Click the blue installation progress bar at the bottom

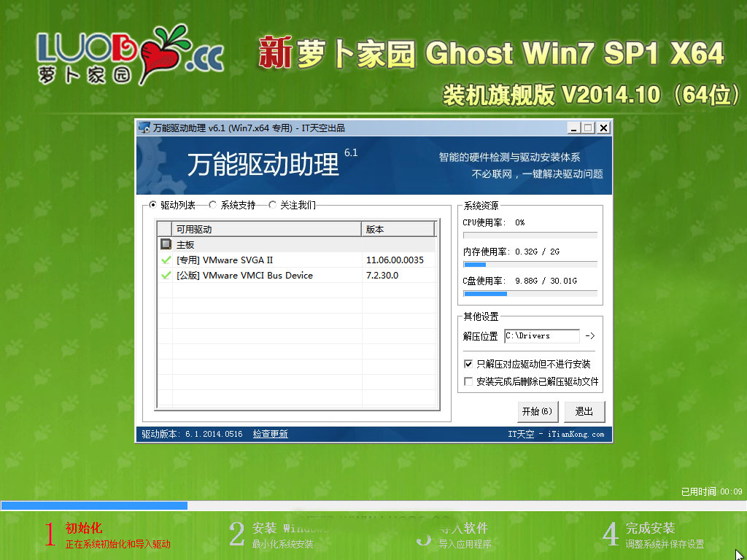point(373,505)
